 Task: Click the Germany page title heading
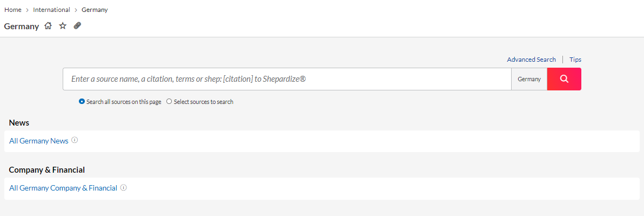pyautogui.click(x=22, y=27)
